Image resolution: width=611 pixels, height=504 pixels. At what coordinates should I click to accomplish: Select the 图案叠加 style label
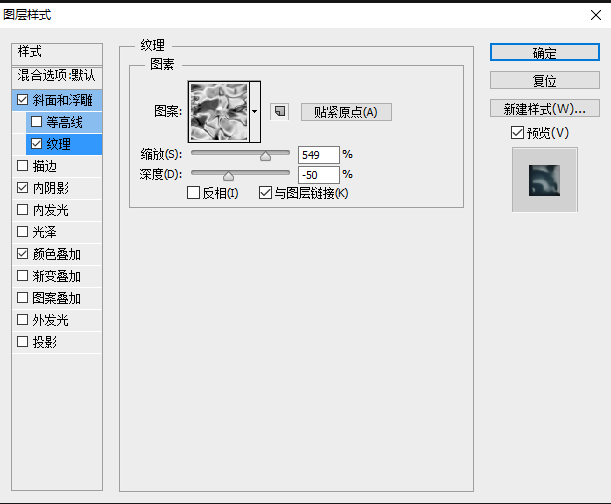[x=57, y=298]
